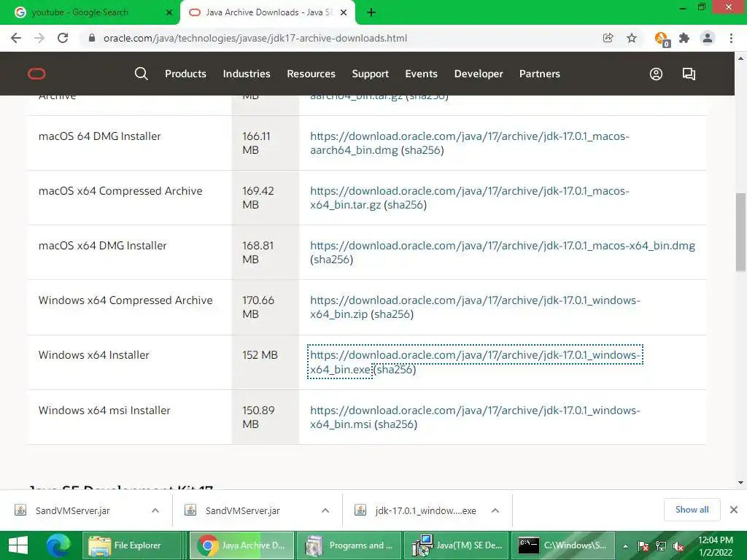
Task: Select the Java Archive Downloads tab
Action: (267, 12)
